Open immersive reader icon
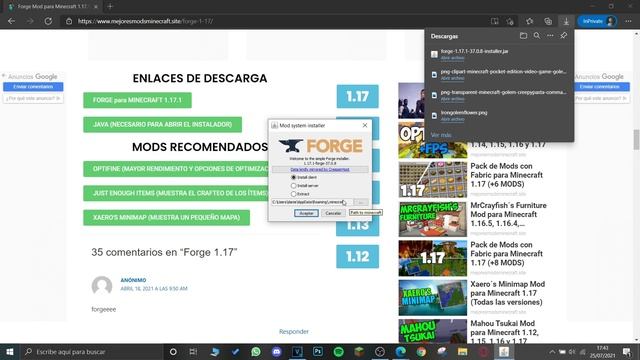Image resolution: width=640 pixels, height=360 pixels. pos(494,21)
